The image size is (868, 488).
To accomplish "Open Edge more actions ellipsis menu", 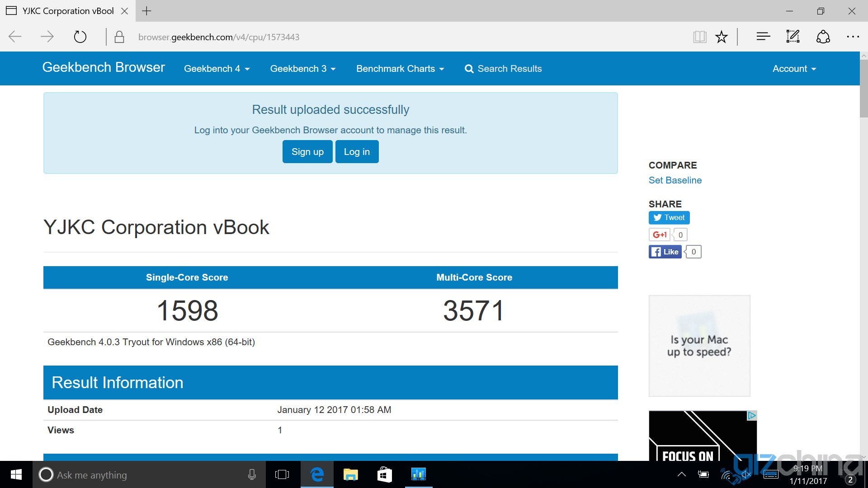I will 853,37.
